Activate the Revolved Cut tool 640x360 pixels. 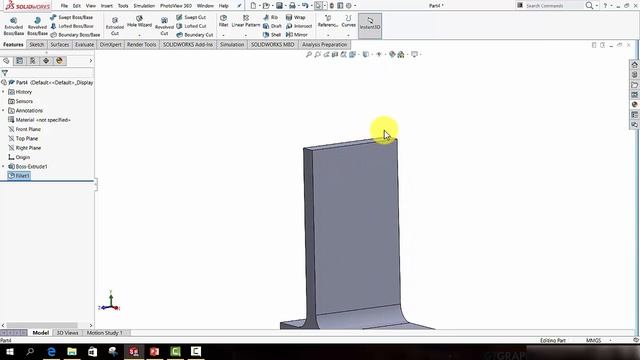click(164, 26)
